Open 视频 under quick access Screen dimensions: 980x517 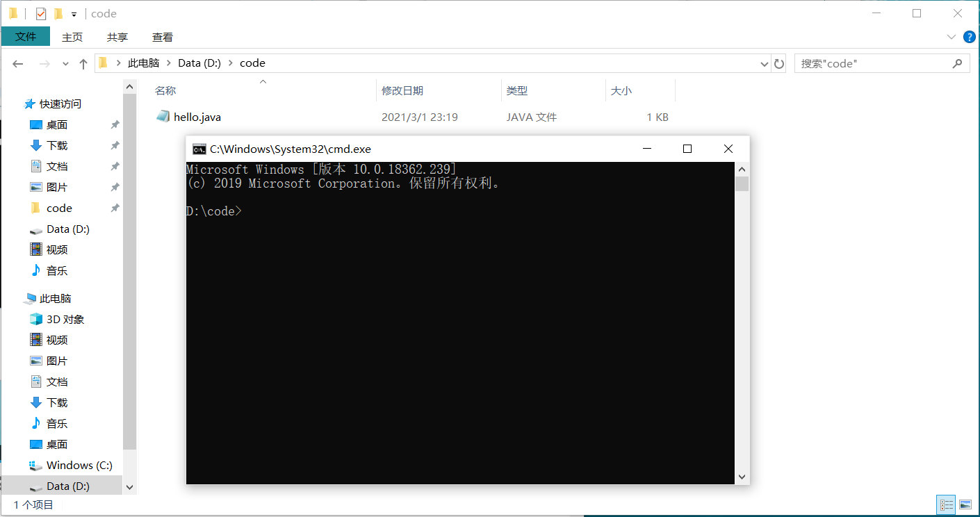tap(57, 249)
